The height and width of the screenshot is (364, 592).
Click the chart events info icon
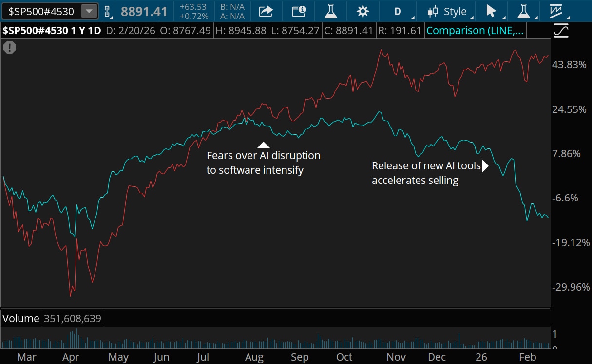[298, 11]
